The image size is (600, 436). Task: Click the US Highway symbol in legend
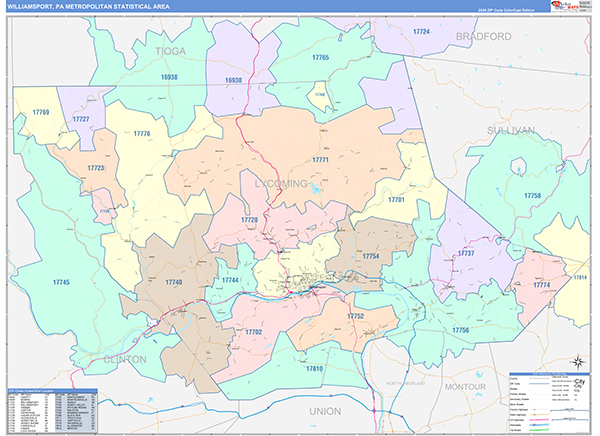[534, 420]
